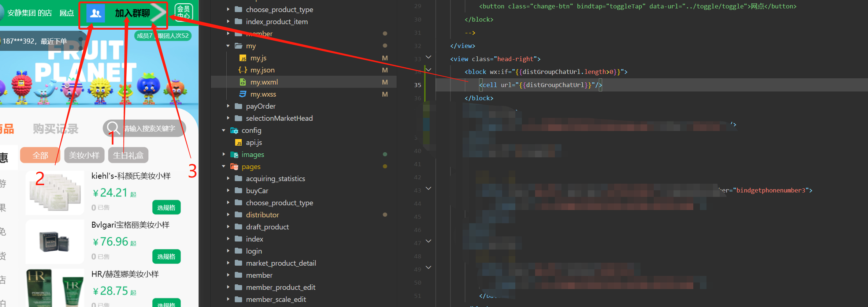The image size is (868, 307).
Task: Click line number 35 in gutter
Action: click(x=418, y=85)
